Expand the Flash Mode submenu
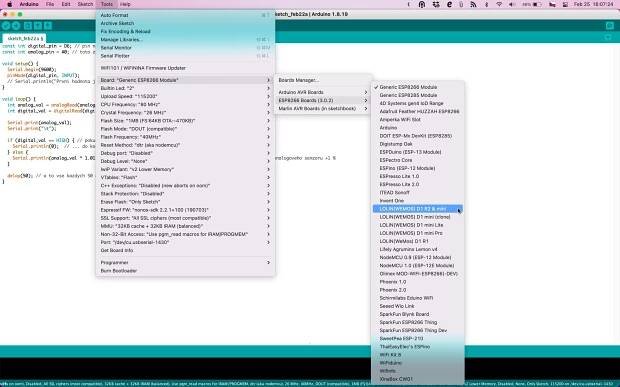The image size is (620, 387). tap(185, 129)
